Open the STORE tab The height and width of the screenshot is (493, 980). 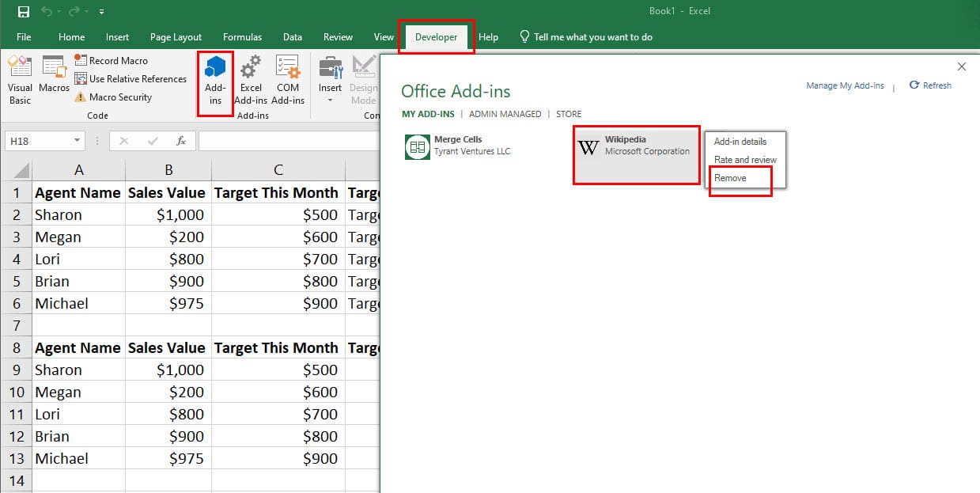[569, 114]
